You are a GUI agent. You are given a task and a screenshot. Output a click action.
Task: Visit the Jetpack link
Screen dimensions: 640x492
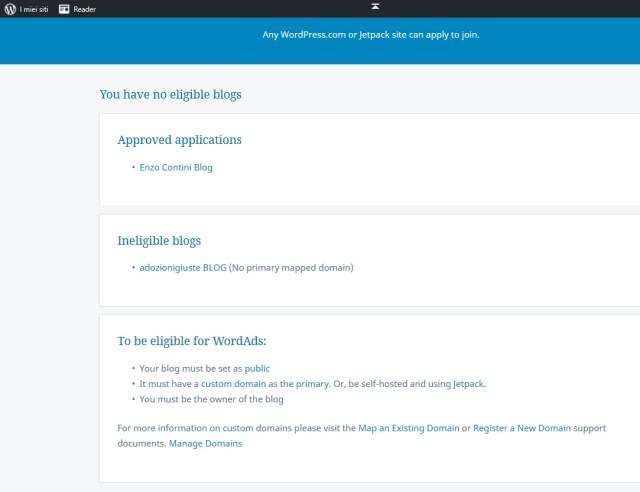[x=468, y=383]
